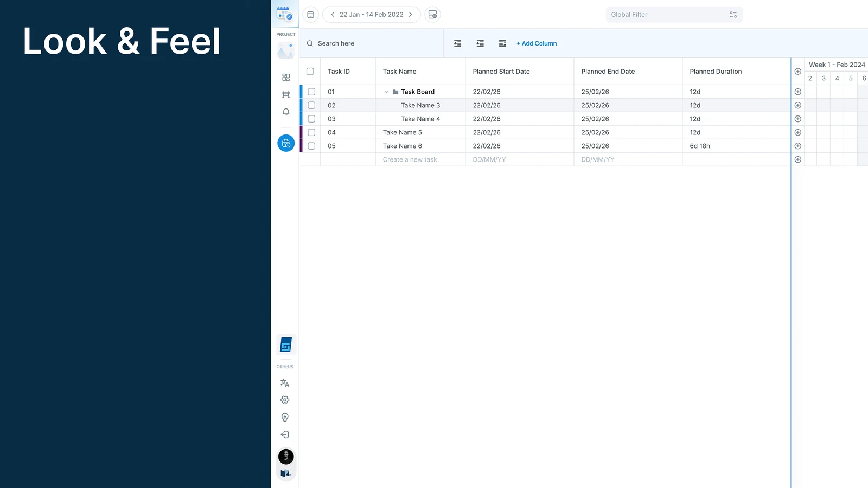Click the collapse rows toolbar icon
Viewport: 868px width, 488px height.
502,43
